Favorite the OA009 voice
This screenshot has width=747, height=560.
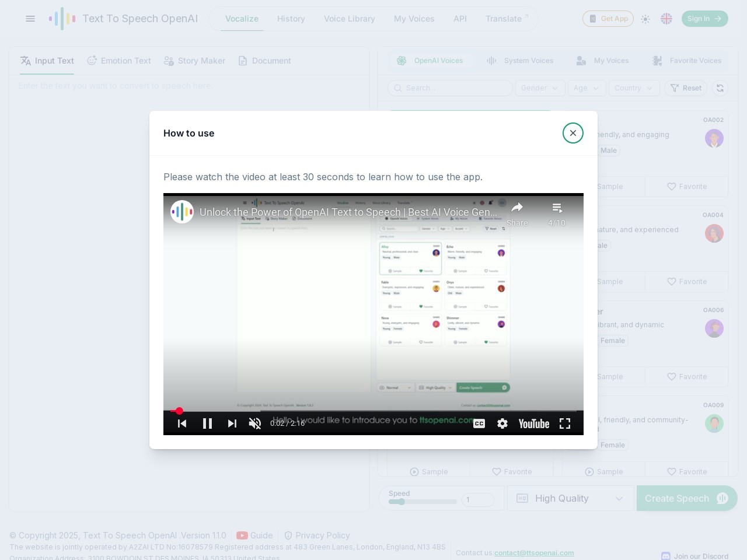pos(687,471)
